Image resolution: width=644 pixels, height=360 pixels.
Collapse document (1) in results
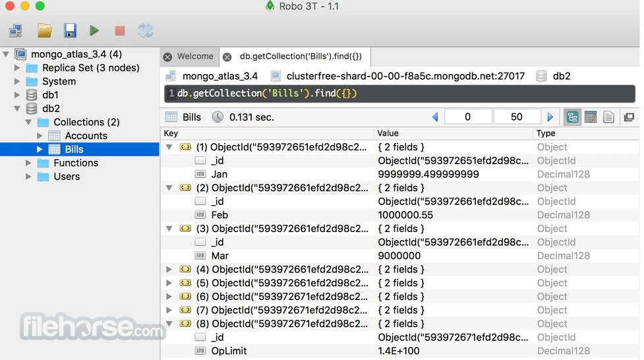(169, 147)
